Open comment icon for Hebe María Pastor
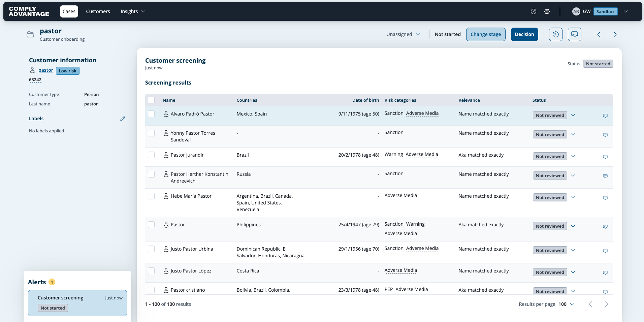This screenshot has width=644, height=322. [605, 198]
